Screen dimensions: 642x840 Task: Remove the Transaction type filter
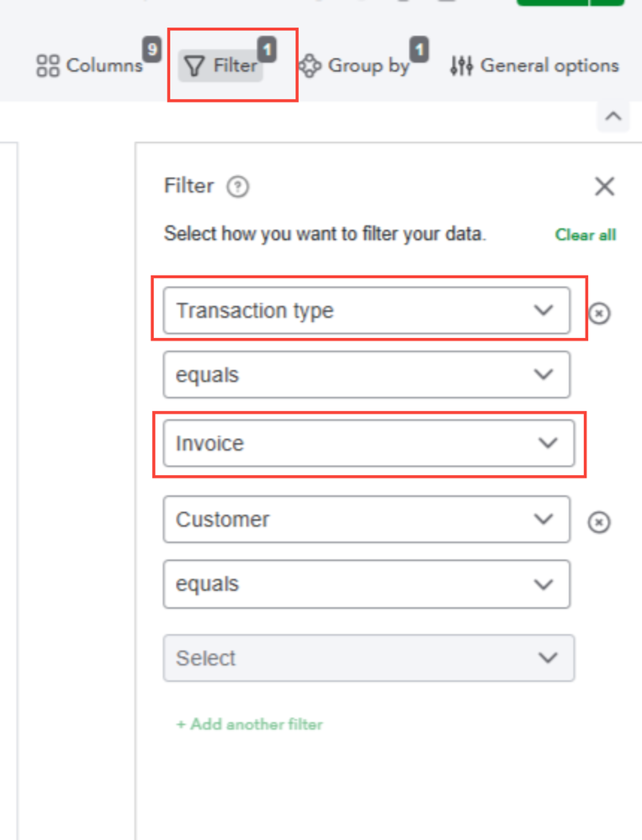(x=598, y=314)
